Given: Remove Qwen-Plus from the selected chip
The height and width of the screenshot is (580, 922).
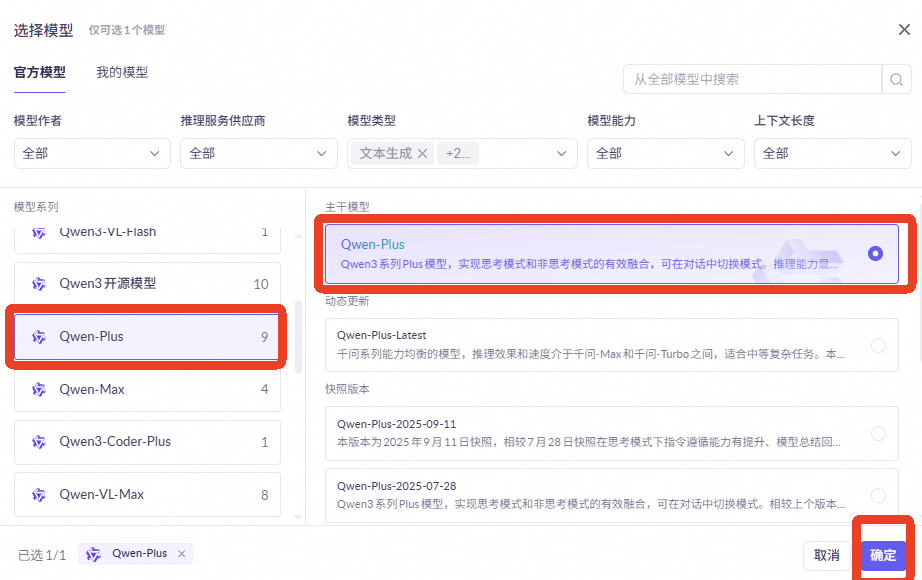Looking at the screenshot, I should [x=182, y=554].
